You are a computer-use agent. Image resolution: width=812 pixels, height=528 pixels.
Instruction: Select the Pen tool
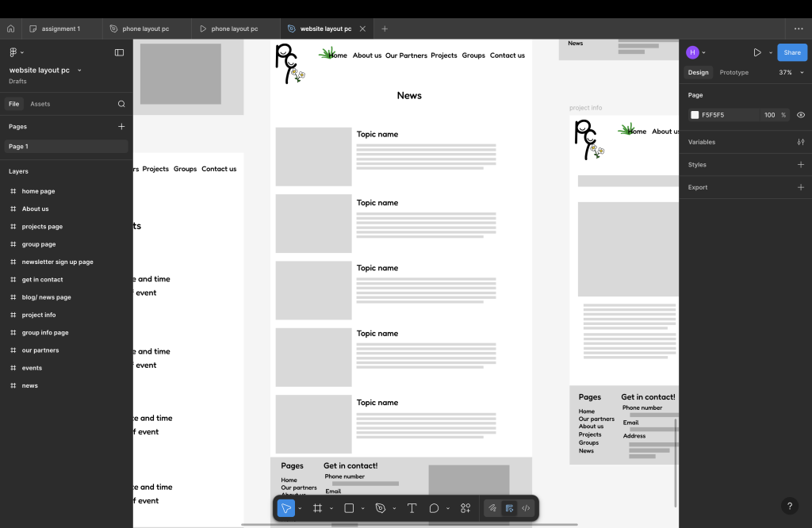click(x=380, y=508)
